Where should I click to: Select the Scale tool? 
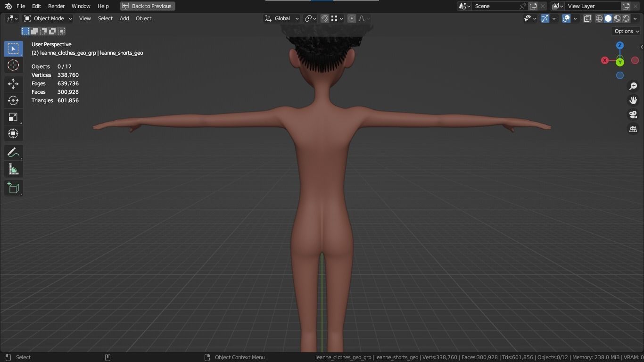point(13,117)
